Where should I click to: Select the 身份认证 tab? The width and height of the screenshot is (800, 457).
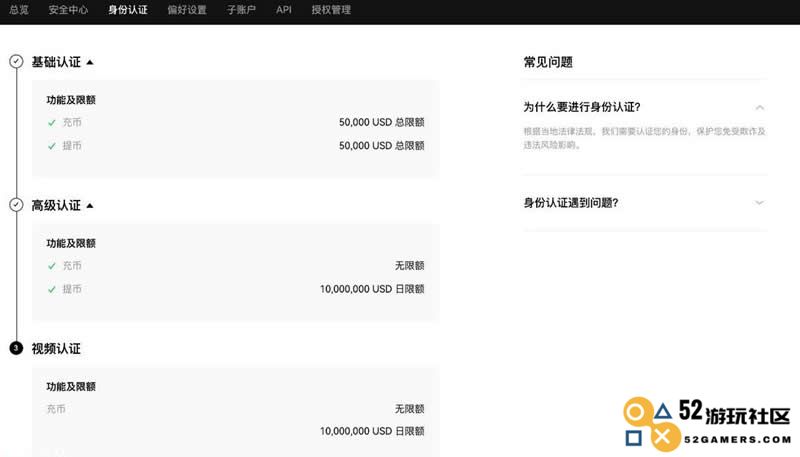click(128, 10)
